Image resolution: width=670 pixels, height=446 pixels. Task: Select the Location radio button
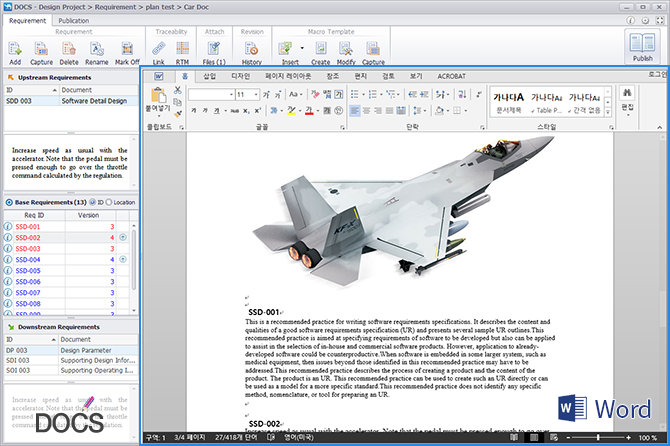pyautogui.click(x=109, y=202)
